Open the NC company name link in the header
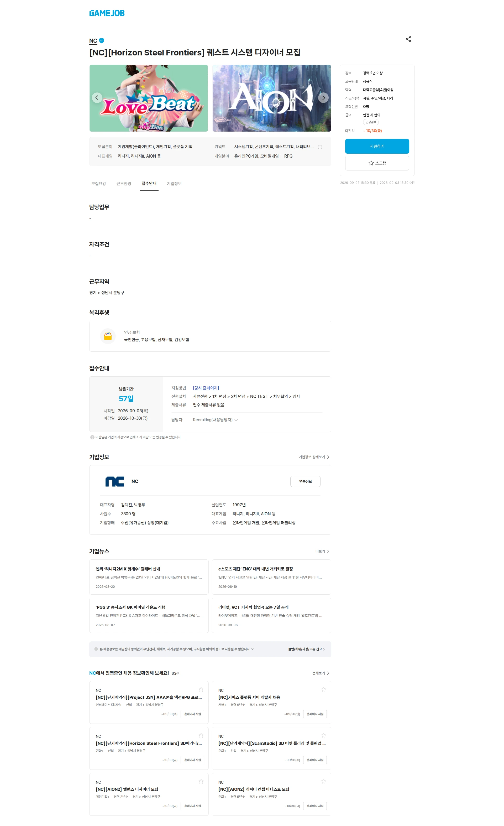 (93, 40)
